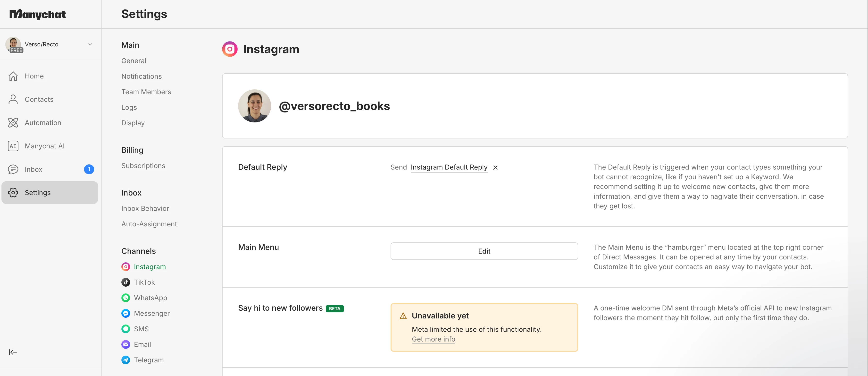Open the Instagram Default Reply flow
This screenshot has width=868, height=376.
click(x=449, y=167)
